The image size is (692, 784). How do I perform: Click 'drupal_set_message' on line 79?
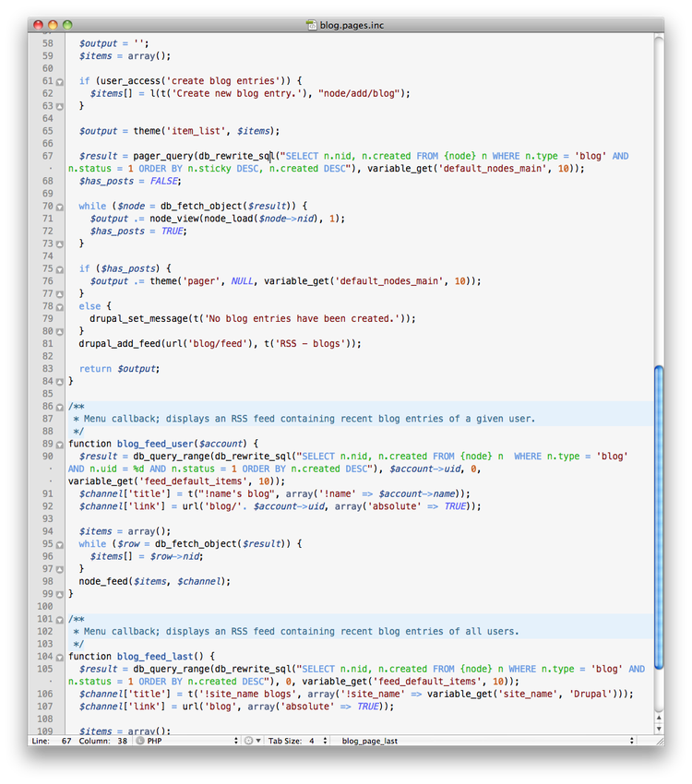coord(138,318)
